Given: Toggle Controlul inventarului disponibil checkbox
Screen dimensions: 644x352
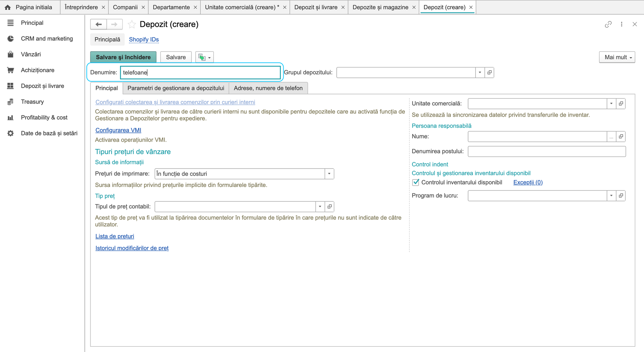Looking at the screenshot, I should [416, 182].
